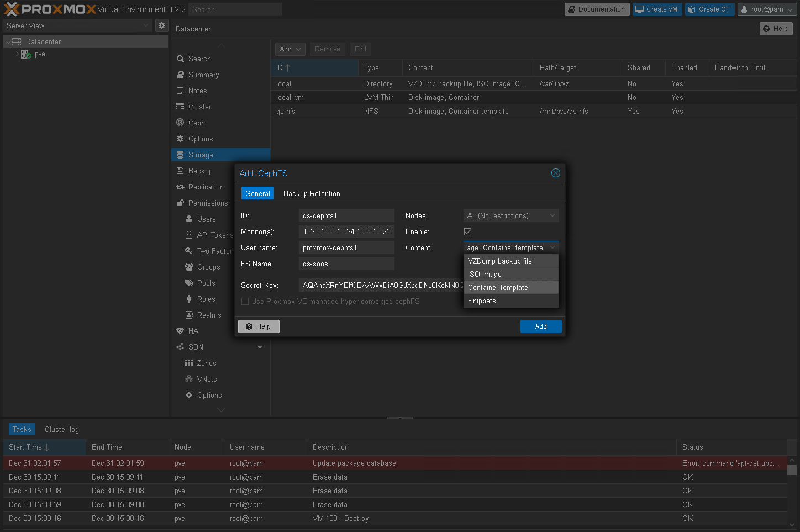Click the Cluster icon in sidebar

pos(180,107)
